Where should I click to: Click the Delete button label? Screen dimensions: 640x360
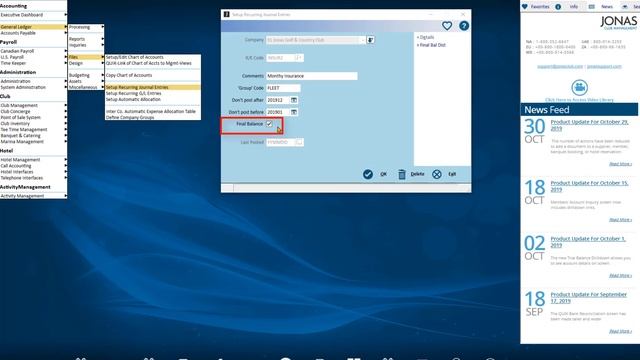click(x=417, y=174)
